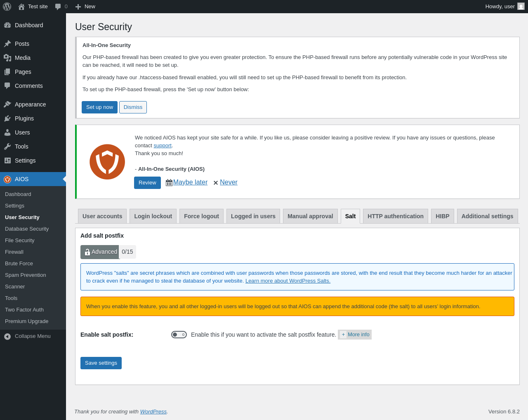Click the Version 6.8.2 footer text

[x=504, y=412]
